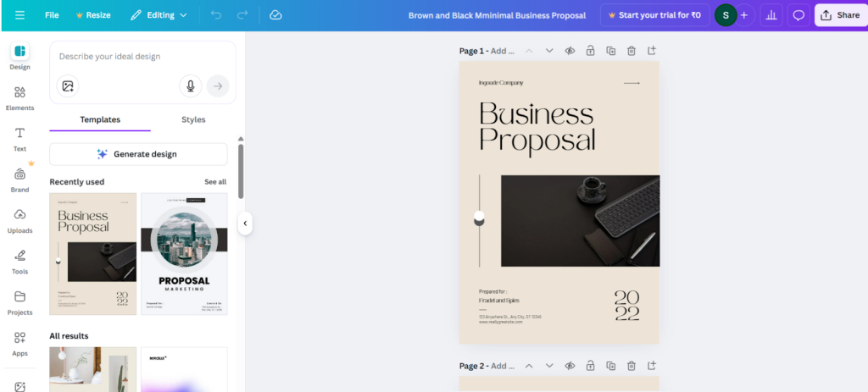Image resolution: width=868 pixels, height=392 pixels.
Task: Open the hamburger main menu
Action: point(20,15)
